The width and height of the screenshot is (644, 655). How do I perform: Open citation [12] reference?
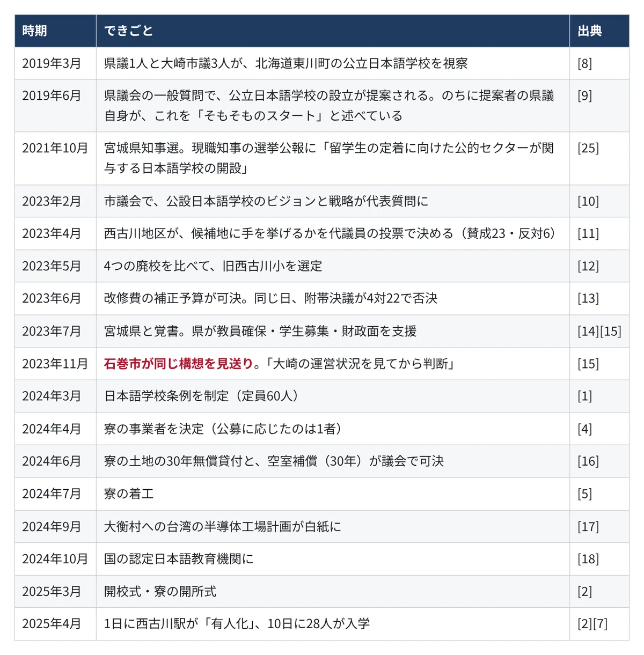click(588, 266)
